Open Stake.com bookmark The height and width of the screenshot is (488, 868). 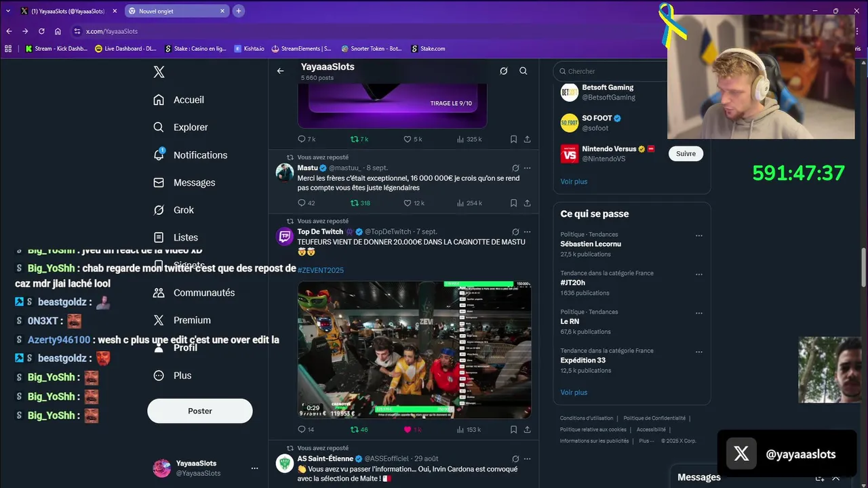pyautogui.click(x=427, y=49)
